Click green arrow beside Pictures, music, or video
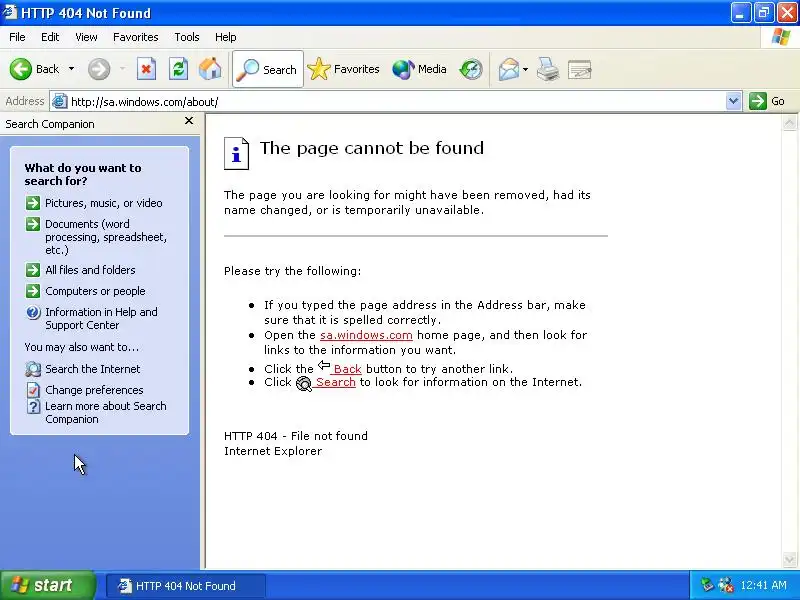This screenshot has height=600, width=800. pos(33,203)
